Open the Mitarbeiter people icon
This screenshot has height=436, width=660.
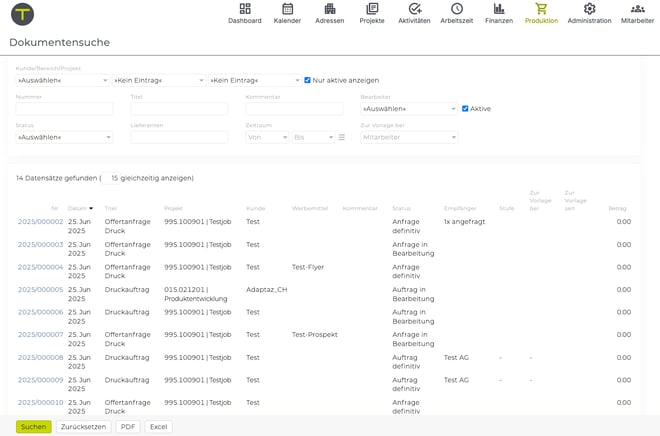coord(638,9)
